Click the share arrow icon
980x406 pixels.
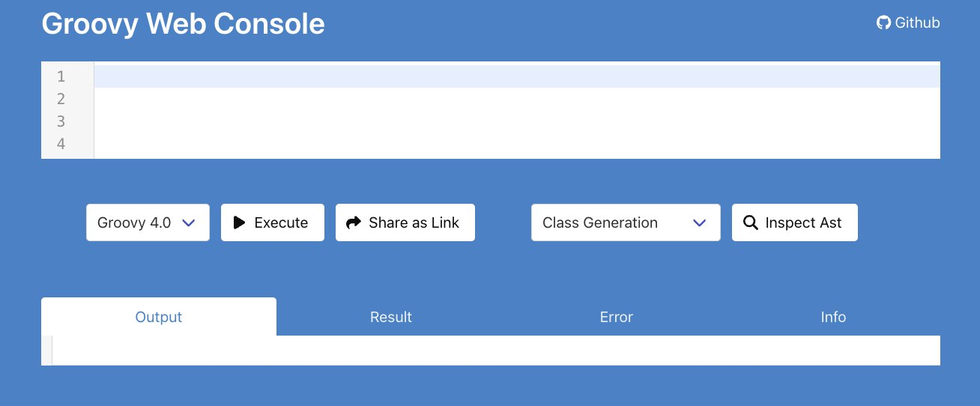354,222
